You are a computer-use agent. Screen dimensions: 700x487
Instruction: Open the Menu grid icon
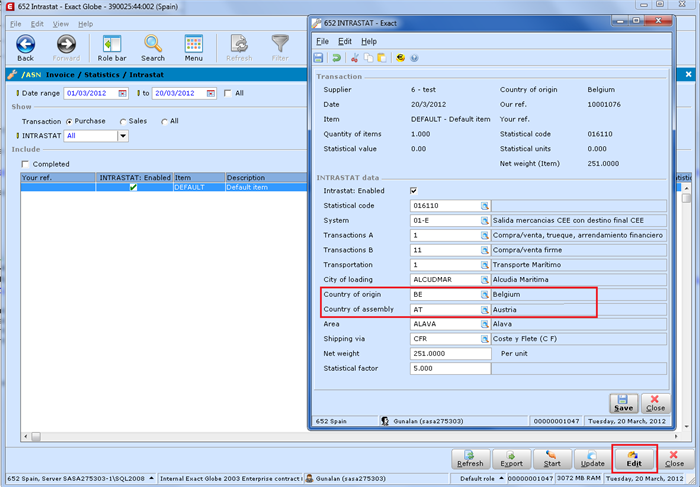[x=194, y=44]
